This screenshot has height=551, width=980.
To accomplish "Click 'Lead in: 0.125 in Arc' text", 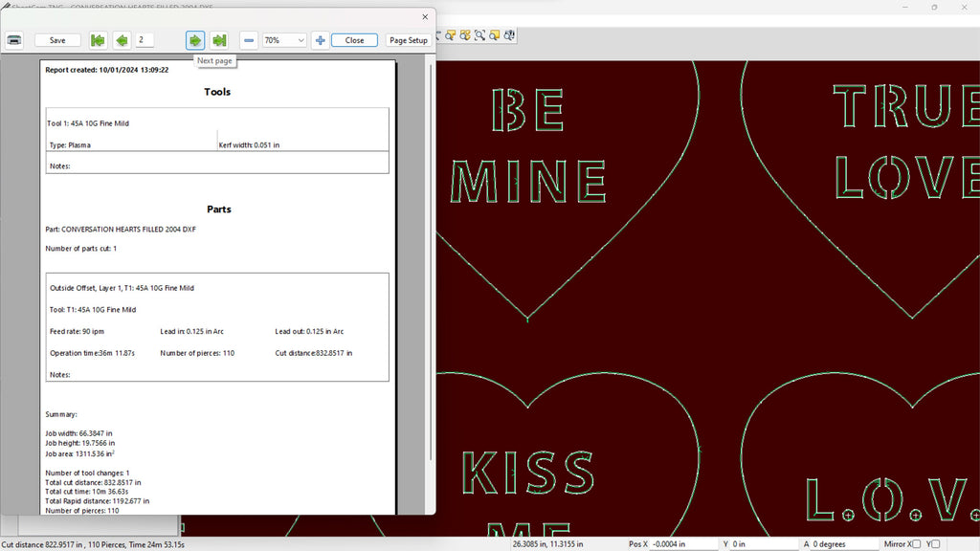I will coord(191,332).
